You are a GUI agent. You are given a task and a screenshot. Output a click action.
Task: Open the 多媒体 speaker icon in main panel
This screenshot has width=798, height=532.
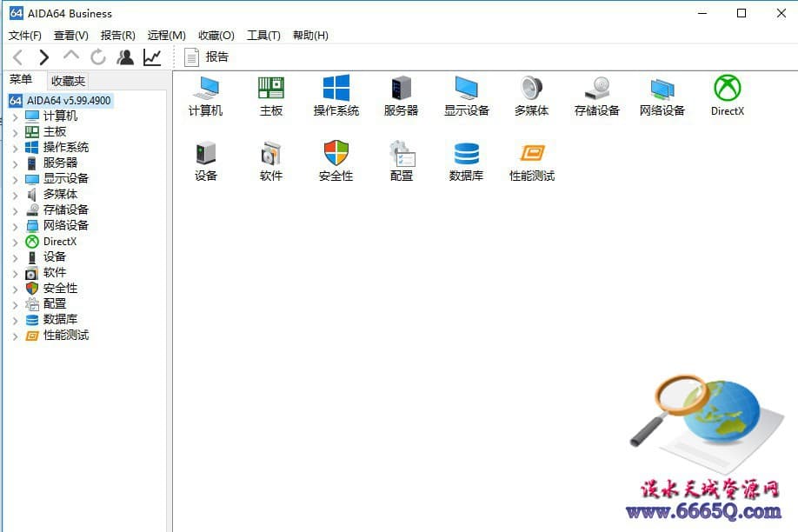[x=531, y=96]
